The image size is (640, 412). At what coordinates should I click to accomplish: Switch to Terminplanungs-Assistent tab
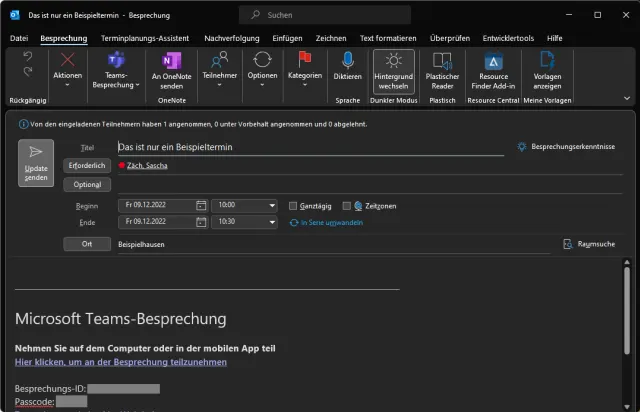tap(145, 38)
